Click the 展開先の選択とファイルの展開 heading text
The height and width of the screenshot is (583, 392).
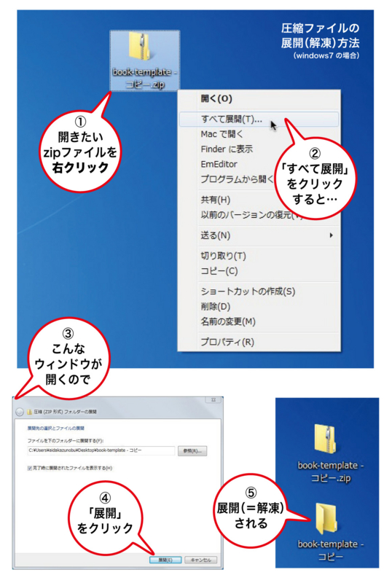[56, 429]
